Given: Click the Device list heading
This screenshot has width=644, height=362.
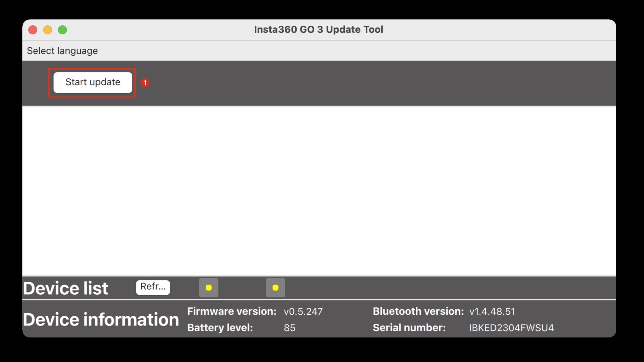Looking at the screenshot, I should tap(66, 288).
